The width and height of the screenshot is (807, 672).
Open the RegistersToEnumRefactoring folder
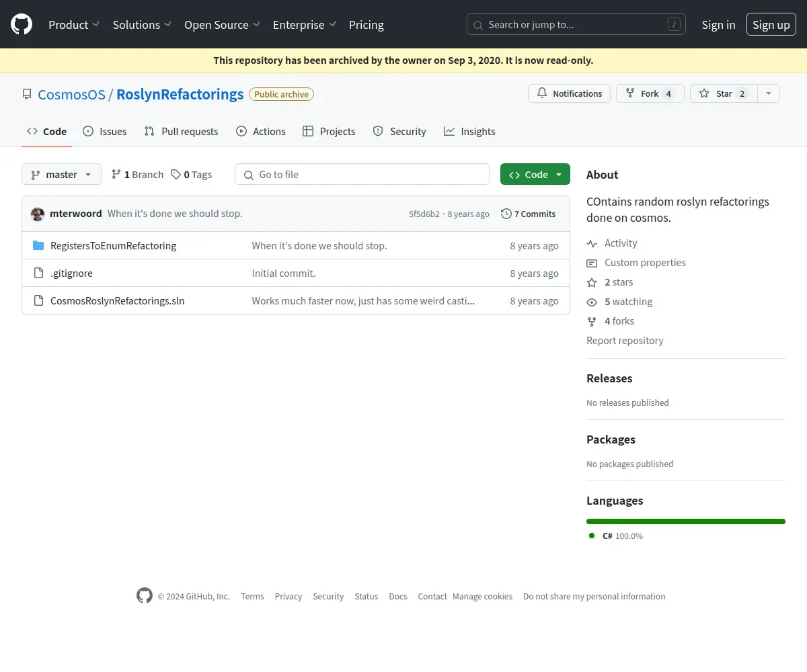point(114,245)
